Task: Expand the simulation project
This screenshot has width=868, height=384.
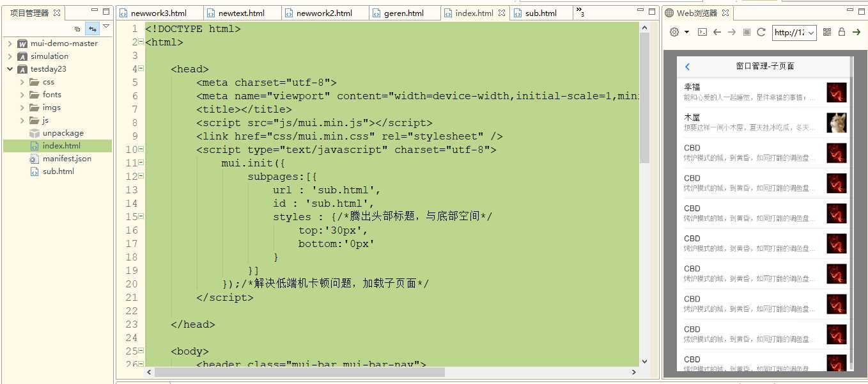Action: 10,56
